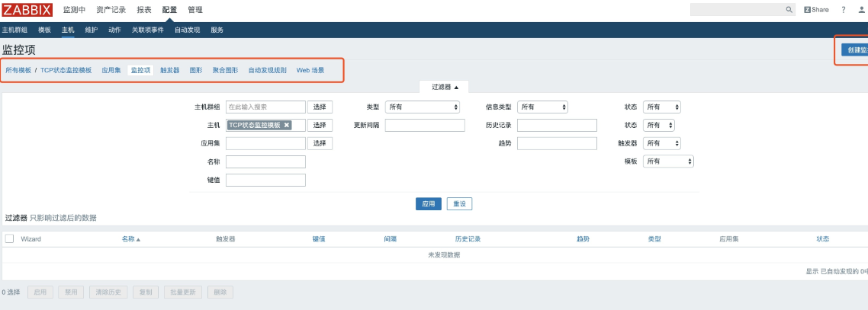Viewport: 868px width, 310px height.
Task: Click the search magnifier icon
Action: click(789, 10)
